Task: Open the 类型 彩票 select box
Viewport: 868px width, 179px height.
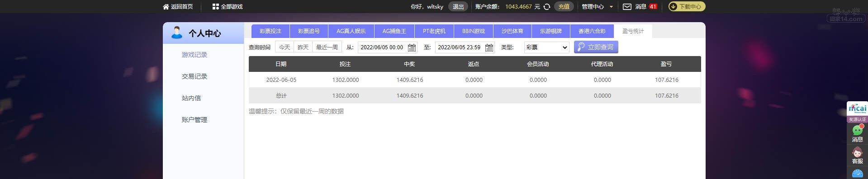Action: 546,47
